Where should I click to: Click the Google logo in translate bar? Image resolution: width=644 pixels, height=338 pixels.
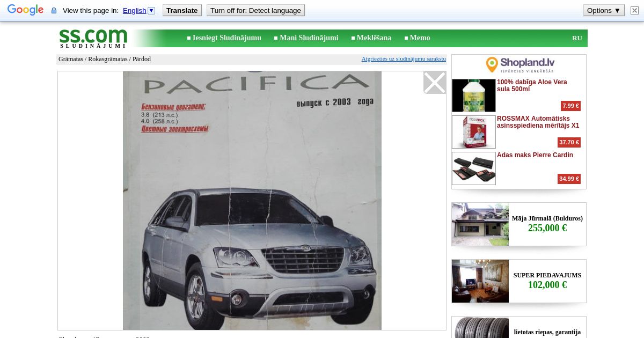(x=25, y=10)
